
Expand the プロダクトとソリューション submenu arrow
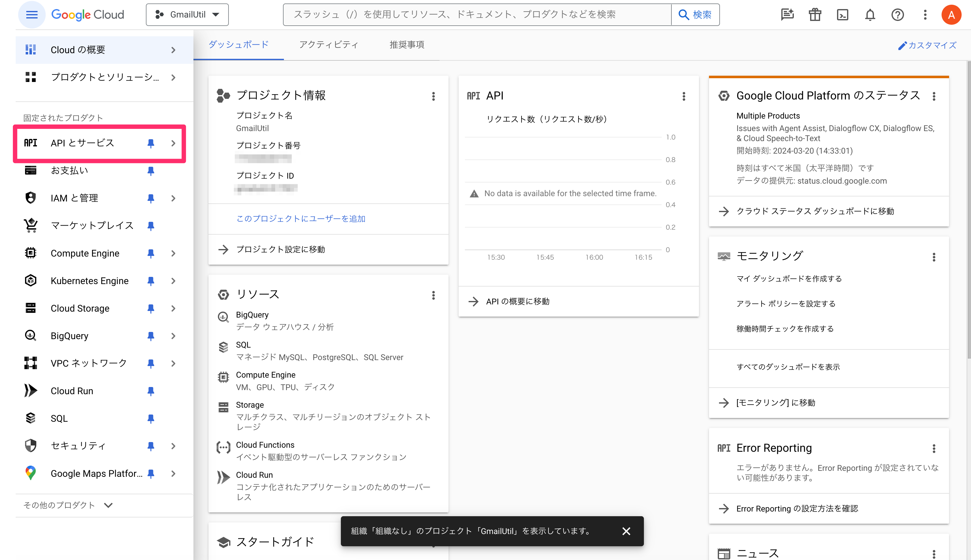point(173,77)
